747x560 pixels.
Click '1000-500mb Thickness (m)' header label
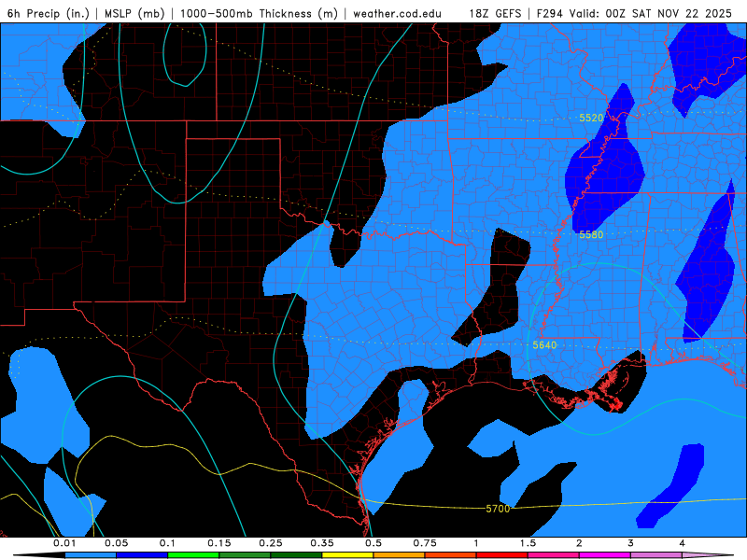[259, 13]
